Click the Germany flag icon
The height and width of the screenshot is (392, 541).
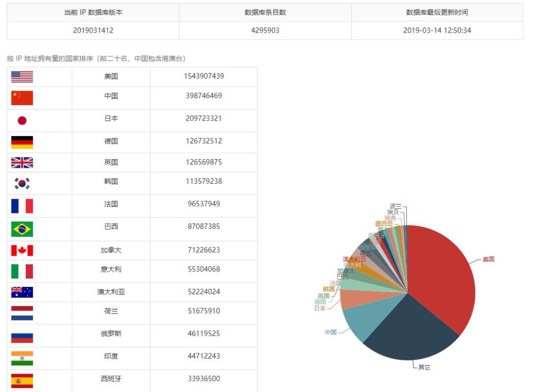click(22, 142)
